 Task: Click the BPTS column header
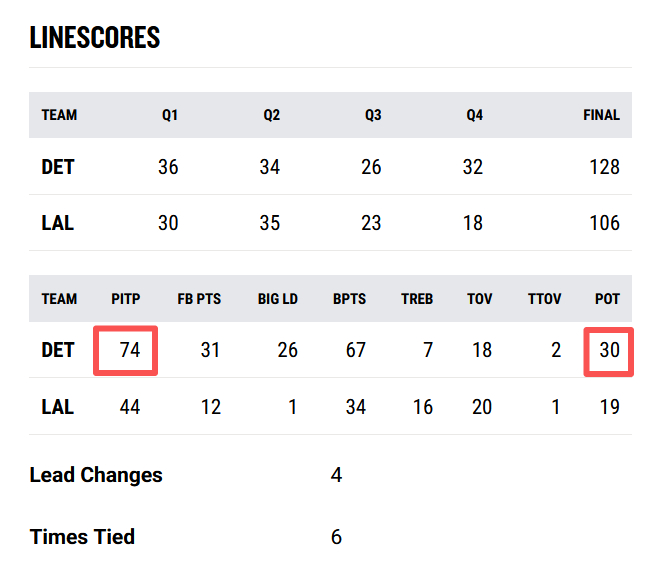[349, 299]
